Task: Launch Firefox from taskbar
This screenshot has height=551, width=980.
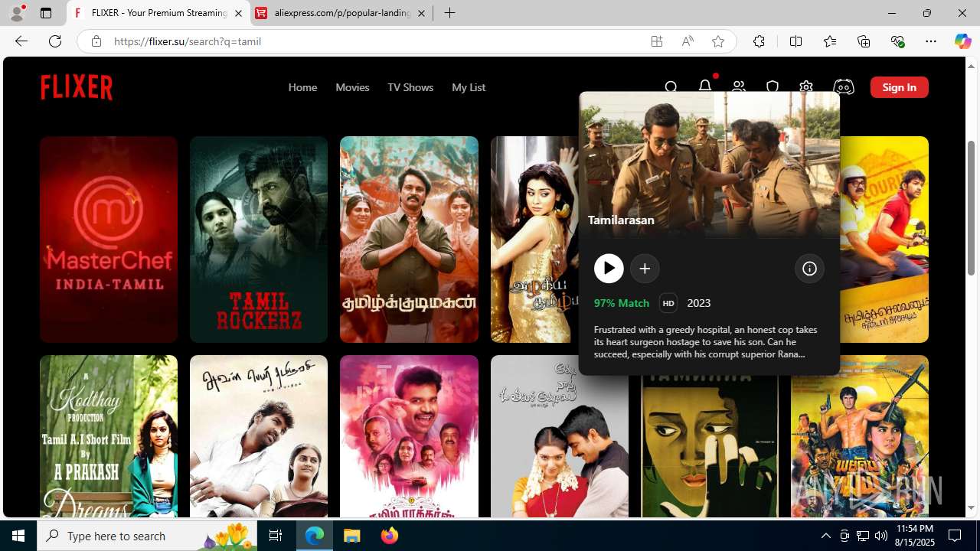Action: click(x=390, y=536)
